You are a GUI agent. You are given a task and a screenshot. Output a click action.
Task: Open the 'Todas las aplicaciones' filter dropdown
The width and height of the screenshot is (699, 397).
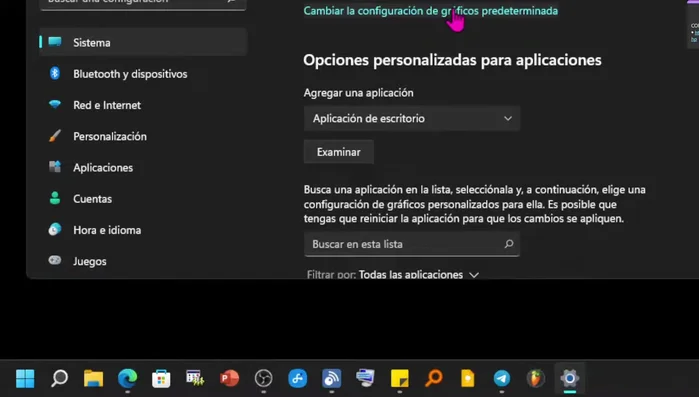coord(419,274)
